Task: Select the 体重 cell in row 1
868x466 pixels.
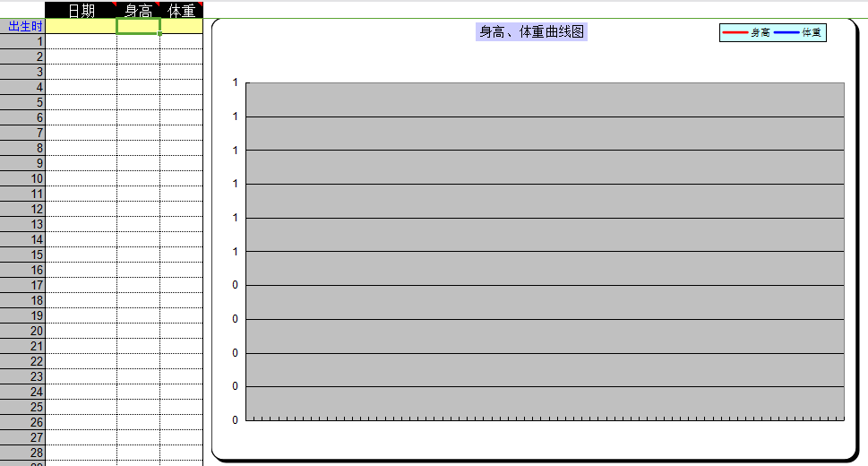Action: pos(182,41)
